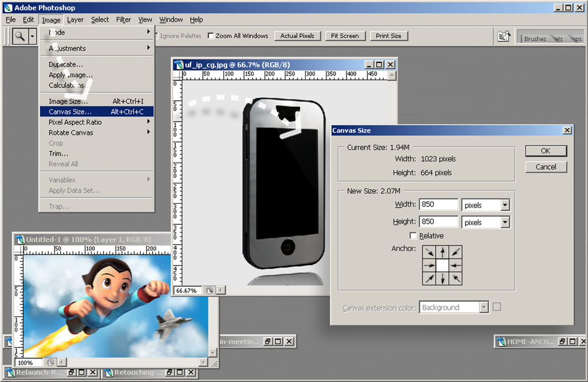588x382 pixels.
Task: Set anchor to middle-right arrow
Action: coord(456,265)
